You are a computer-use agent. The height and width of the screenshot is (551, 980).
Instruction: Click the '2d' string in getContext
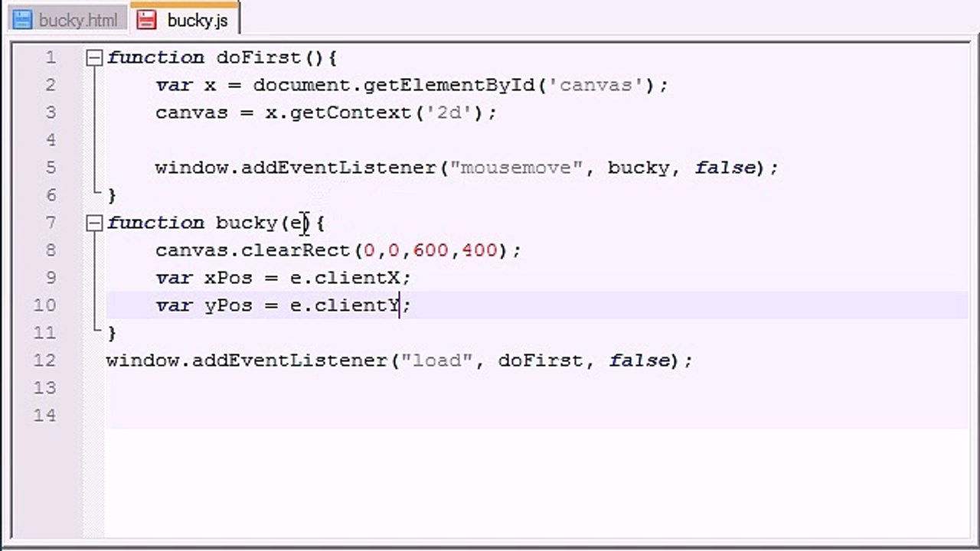(448, 112)
